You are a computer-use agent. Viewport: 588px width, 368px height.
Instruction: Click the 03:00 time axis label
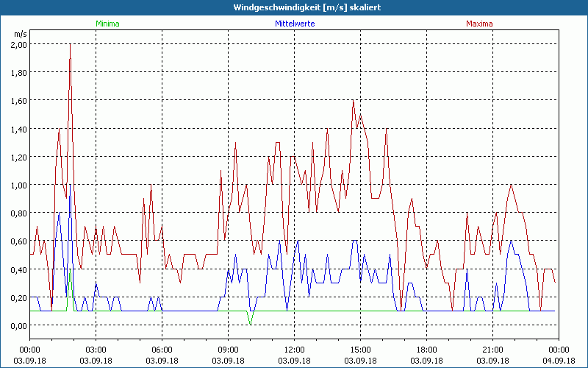[96, 350]
